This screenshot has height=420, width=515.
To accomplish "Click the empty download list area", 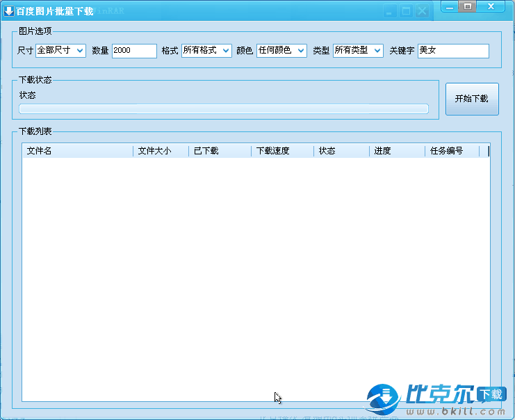I will tap(255, 278).
